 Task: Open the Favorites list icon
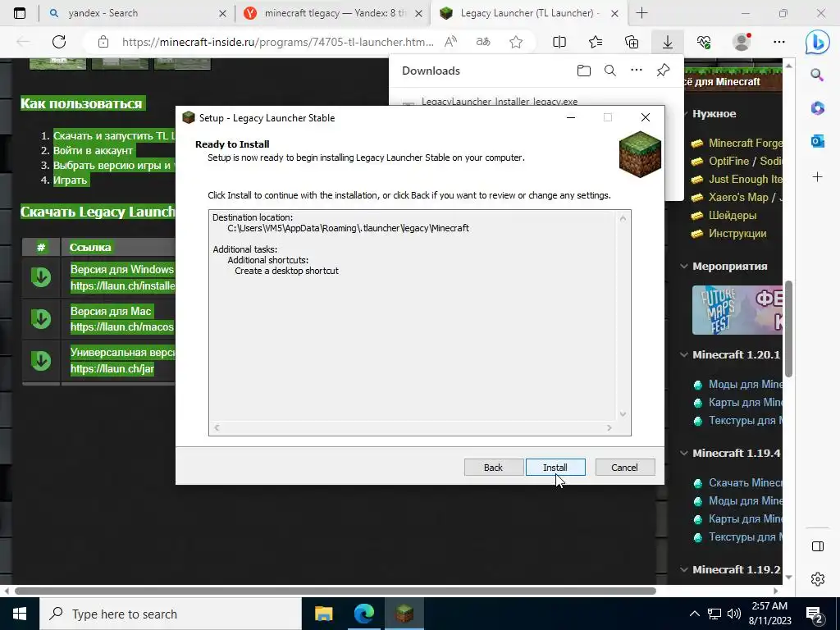point(596,42)
